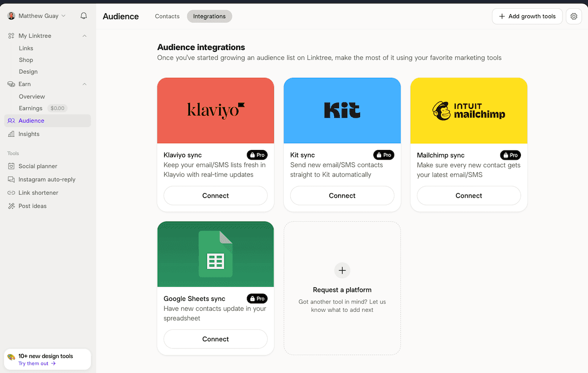
Task: Click the Pro badge on Google Sheets sync
Action: tap(257, 298)
